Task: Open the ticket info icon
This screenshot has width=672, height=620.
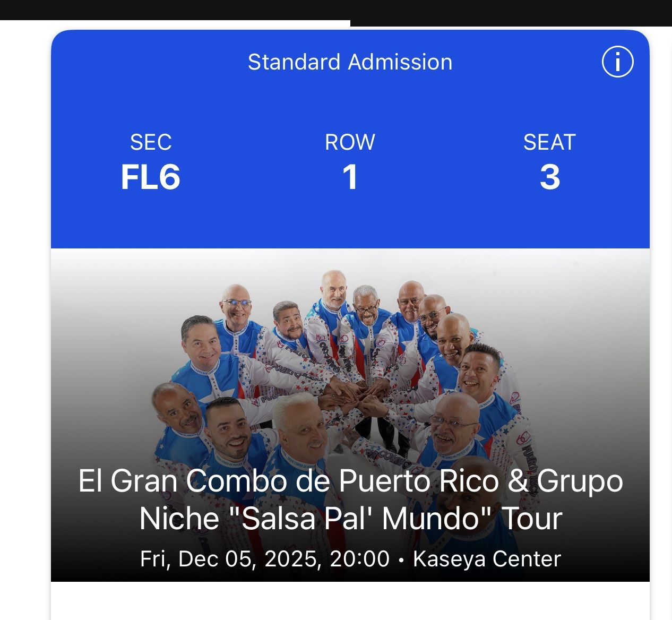Action: point(617,62)
